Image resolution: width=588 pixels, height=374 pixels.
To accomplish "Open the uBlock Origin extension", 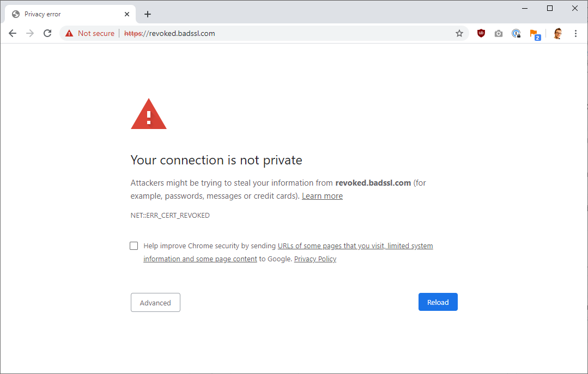I will [481, 33].
